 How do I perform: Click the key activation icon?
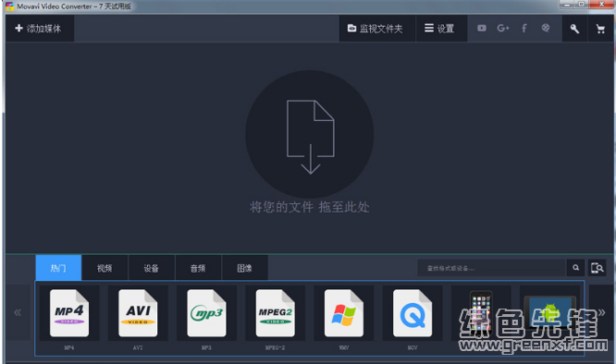pos(574,29)
